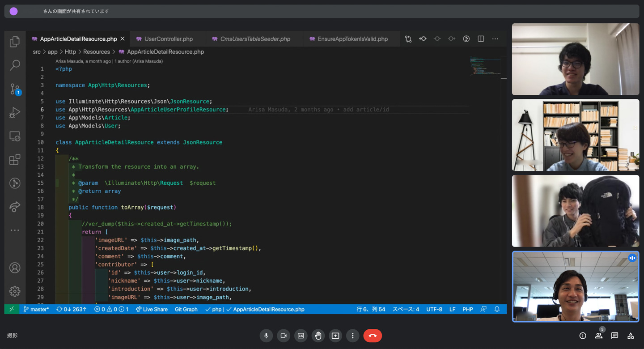This screenshot has height=349, width=644.
Task: Open the editor's more actions ellipsis
Action: pyautogui.click(x=495, y=39)
